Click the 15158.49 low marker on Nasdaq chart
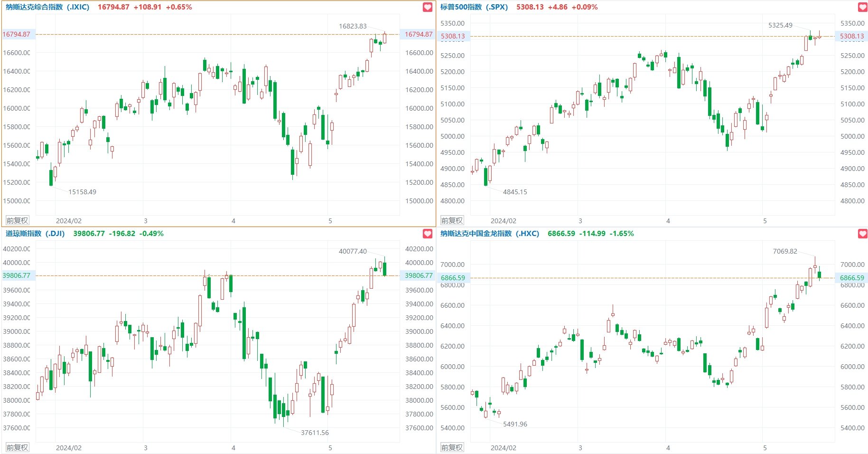The height and width of the screenshot is (454, 868). click(82, 192)
